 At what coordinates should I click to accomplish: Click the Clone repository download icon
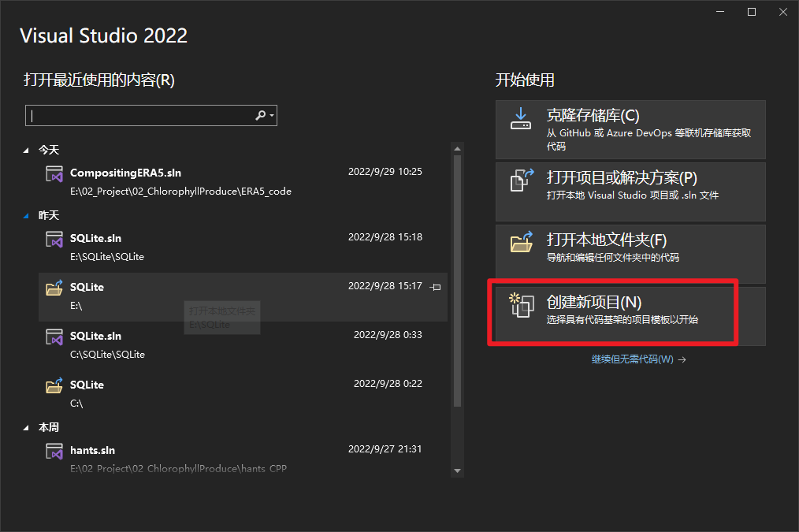(x=521, y=119)
